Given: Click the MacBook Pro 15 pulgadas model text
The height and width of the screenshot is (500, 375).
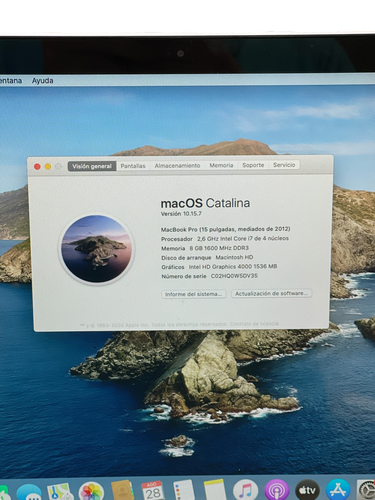Looking at the screenshot, I should pyautogui.click(x=226, y=229).
